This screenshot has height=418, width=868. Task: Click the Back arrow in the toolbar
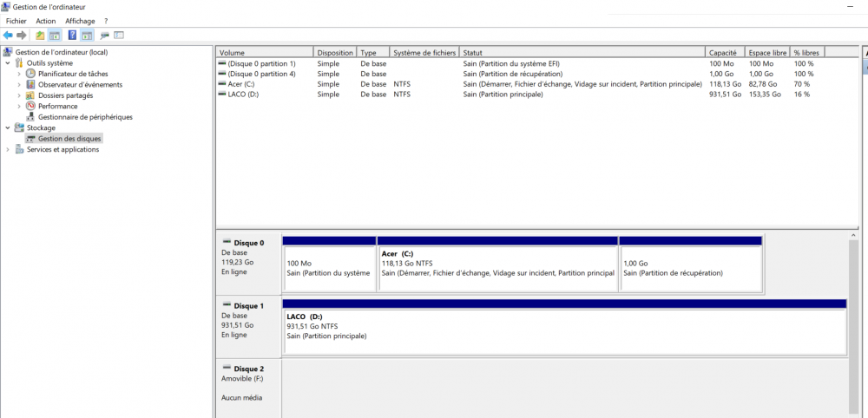pyautogui.click(x=8, y=36)
